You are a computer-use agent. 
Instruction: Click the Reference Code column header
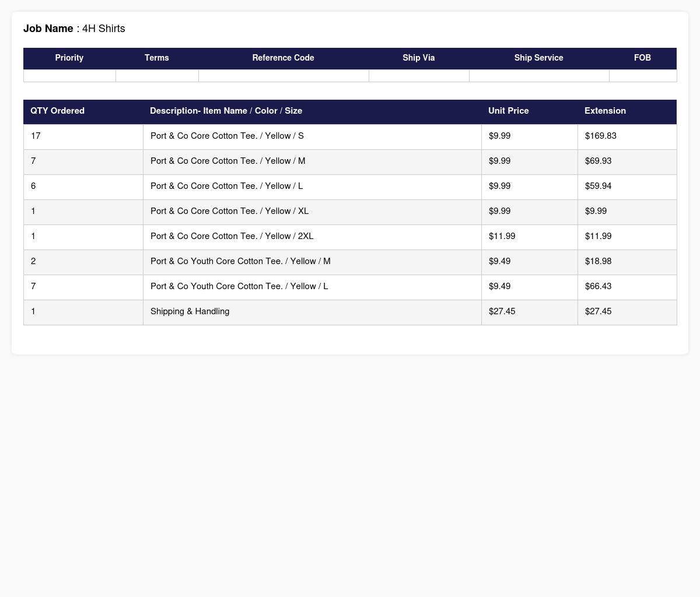283,58
